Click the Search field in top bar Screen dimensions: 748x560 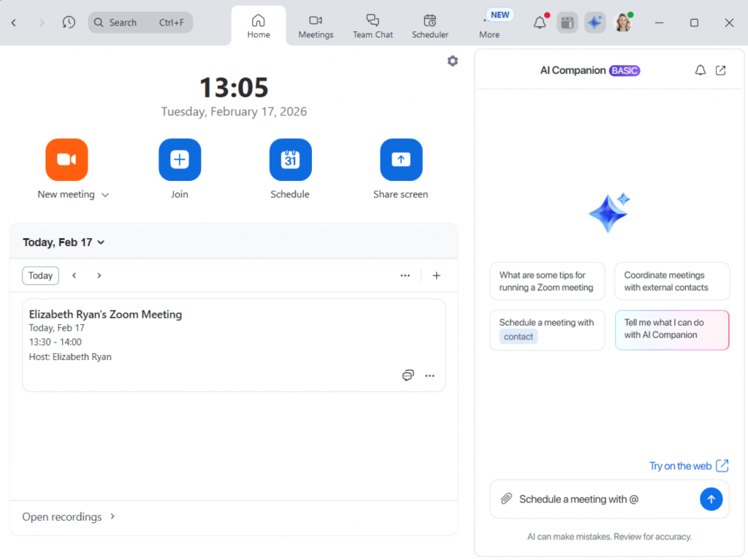pos(140,23)
